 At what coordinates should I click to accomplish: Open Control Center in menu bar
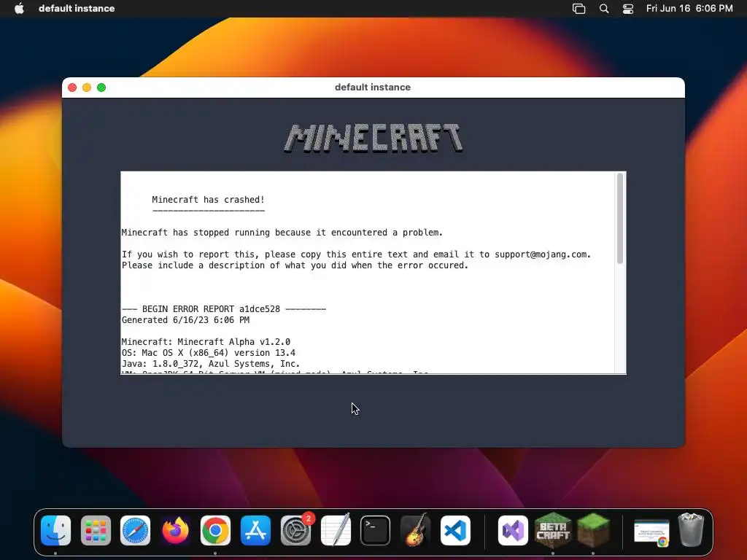coord(628,8)
